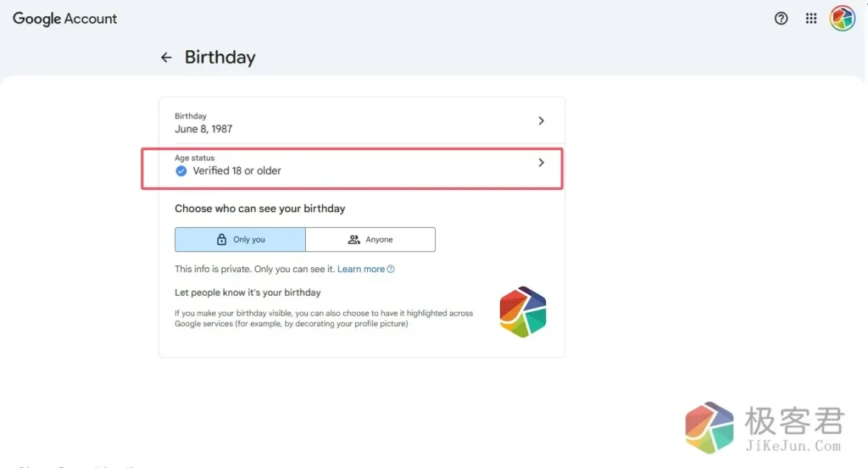Click the lock icon in Only you
Viewport: 868px width, 468px height.
(222, 240)
